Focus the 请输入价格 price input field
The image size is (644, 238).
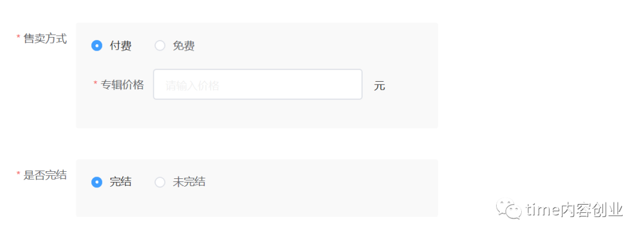[258, 84]
